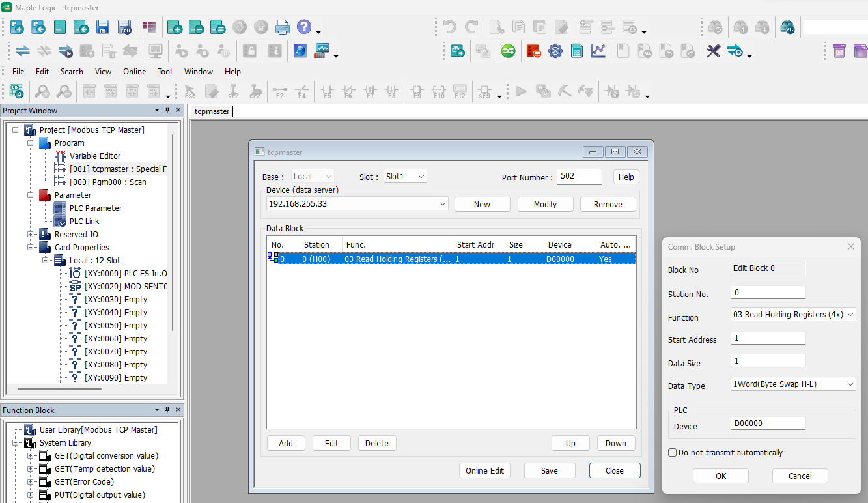Viewport: 868px width, 503px height.
Task: Open Help via the question mark icon
Action: 303,27
